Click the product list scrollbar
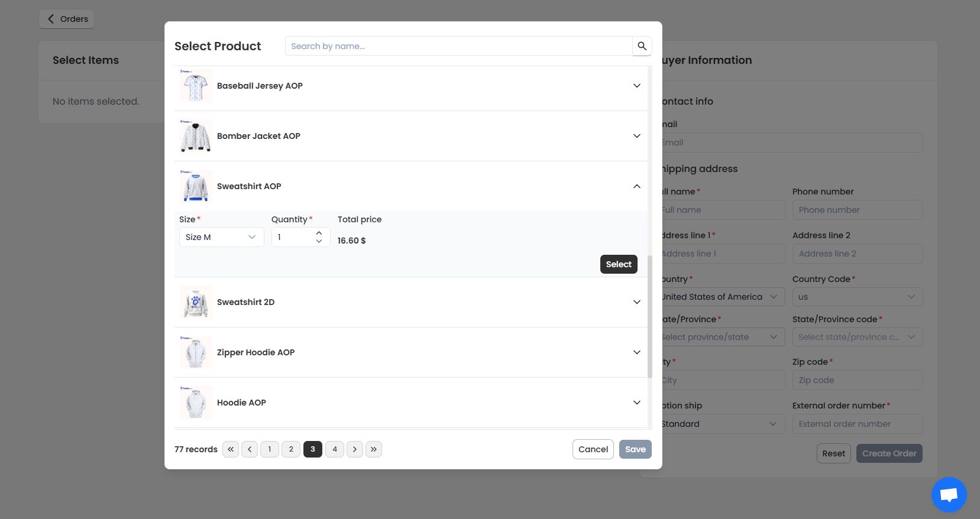This screenshot has width=980, height=519. (x=650, y=316)
